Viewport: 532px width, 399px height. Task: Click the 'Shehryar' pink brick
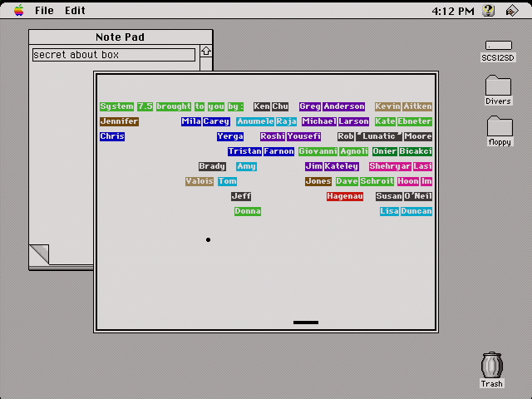click(x=390, y=166)
